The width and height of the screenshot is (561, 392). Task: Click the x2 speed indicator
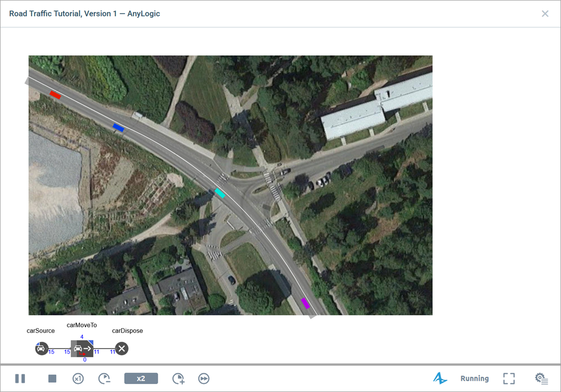(141, 379)
